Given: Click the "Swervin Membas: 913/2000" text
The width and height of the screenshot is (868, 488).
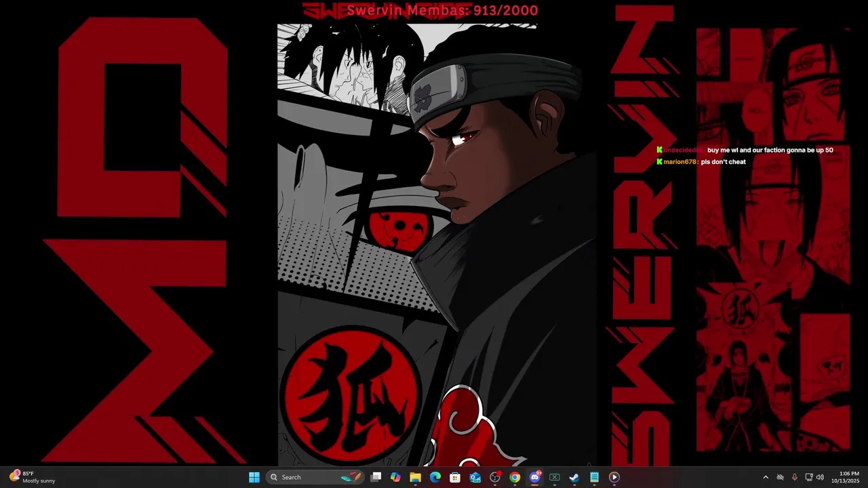Looking at the screenshot, I should coord(442,10).
